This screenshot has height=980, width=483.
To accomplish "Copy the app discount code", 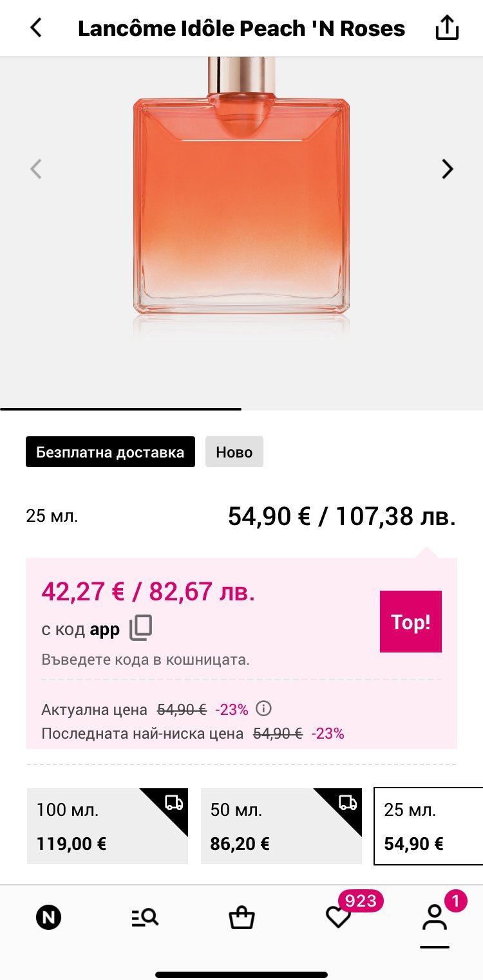I will (x=141, y=628).
